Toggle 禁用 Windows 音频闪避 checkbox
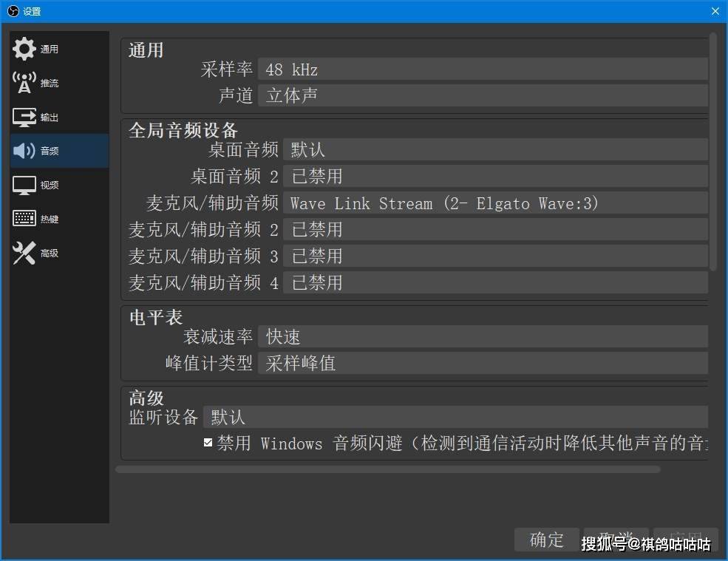The image size is (728, 561). pyautogui.click(x=208, y=443)
